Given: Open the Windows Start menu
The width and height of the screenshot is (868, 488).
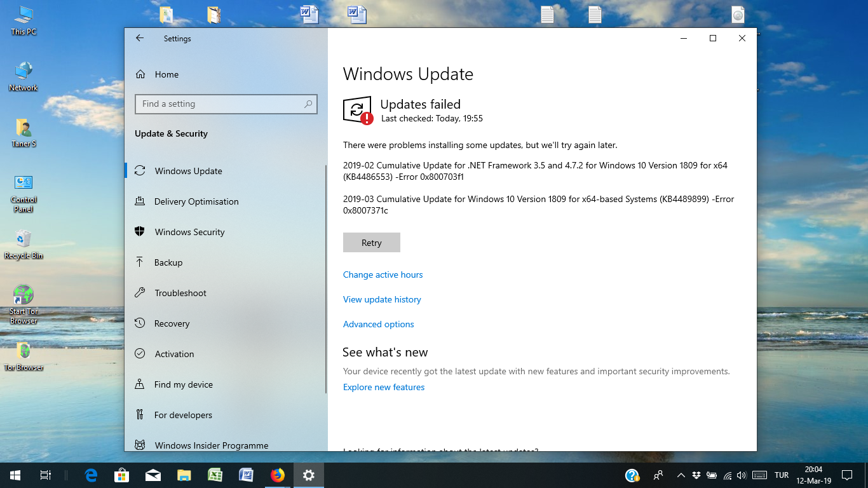Looking at the screenshot, I should (x=15, y=475).
